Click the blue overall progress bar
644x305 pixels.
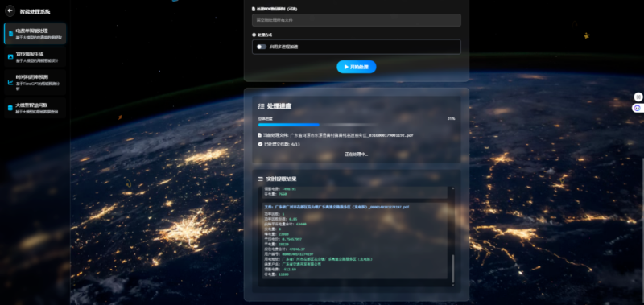pyautogui.click(x=289, y=125)
